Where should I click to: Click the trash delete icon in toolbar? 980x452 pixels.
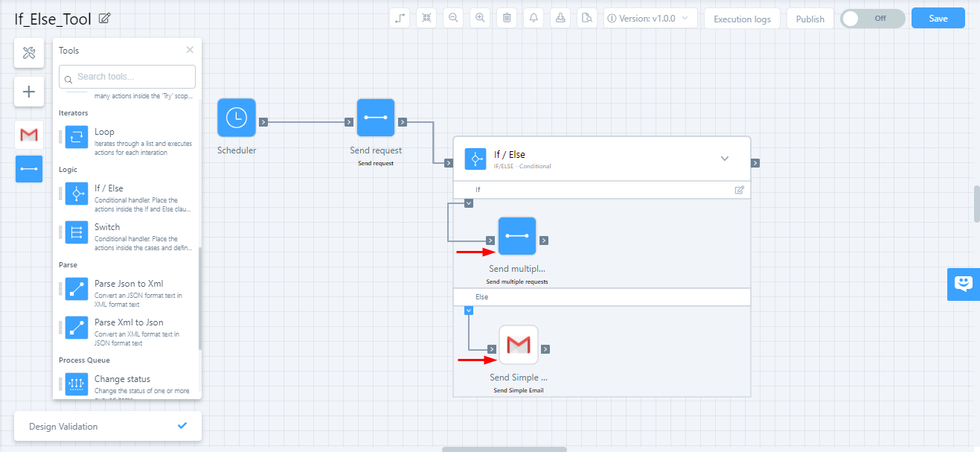click(x=507, y=18)
